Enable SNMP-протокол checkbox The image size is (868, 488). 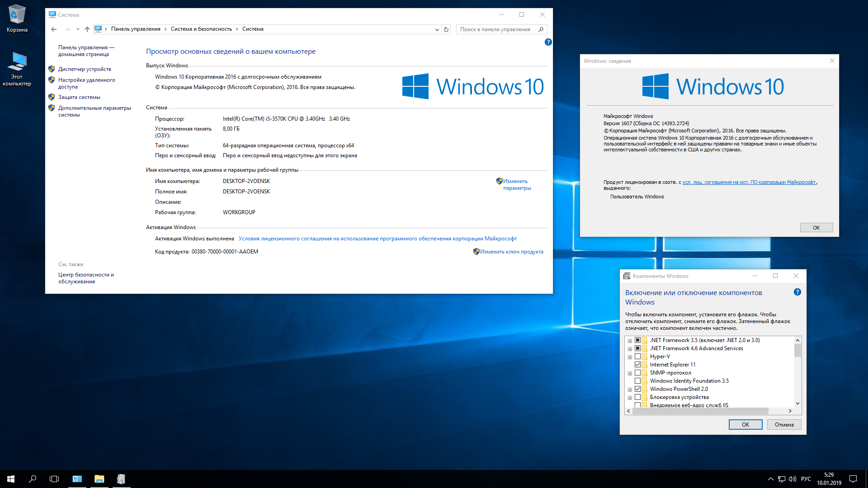(637, 373)
